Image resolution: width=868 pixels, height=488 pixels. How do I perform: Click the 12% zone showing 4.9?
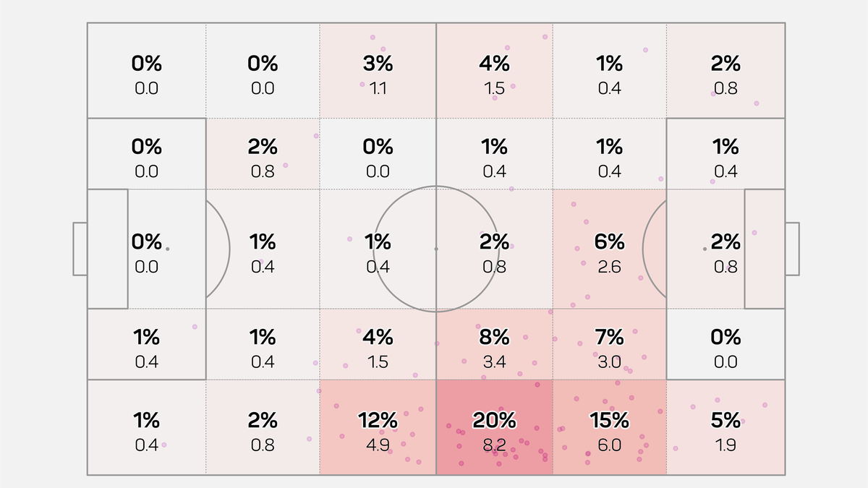[x=378, y=428]
